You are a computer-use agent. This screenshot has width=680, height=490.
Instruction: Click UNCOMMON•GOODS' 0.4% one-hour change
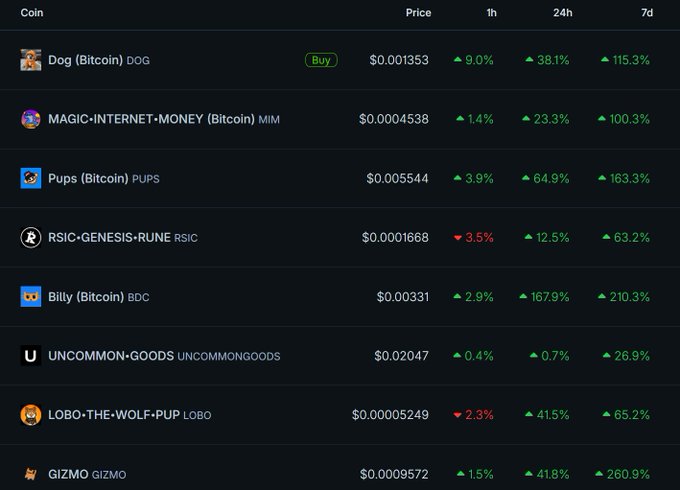coord(474,356)
